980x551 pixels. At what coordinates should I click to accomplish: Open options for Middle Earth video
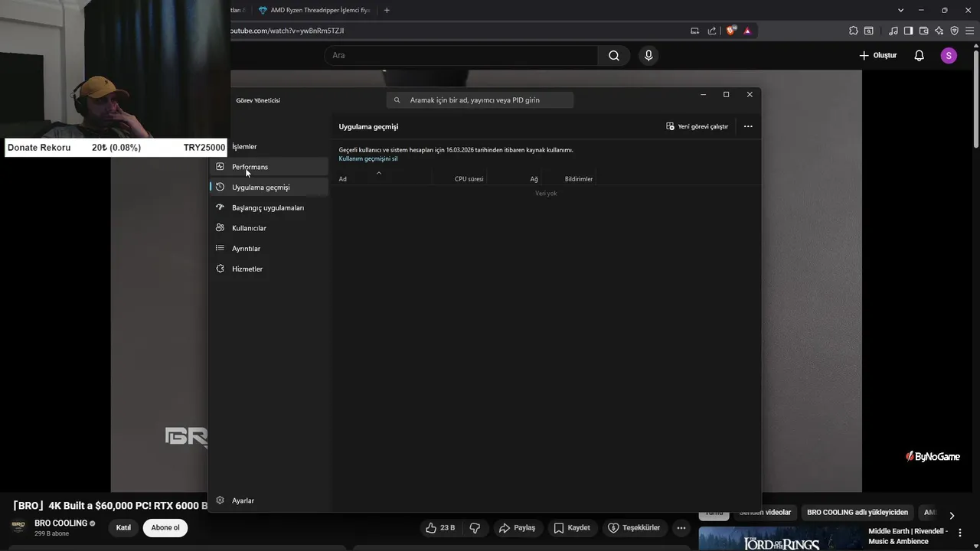pyautogui.click(x=960, y=533)
